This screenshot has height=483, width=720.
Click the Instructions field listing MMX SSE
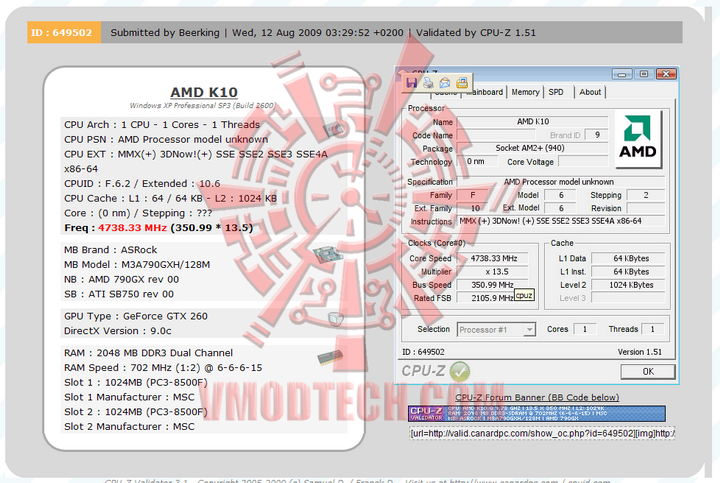coord(561,221)
